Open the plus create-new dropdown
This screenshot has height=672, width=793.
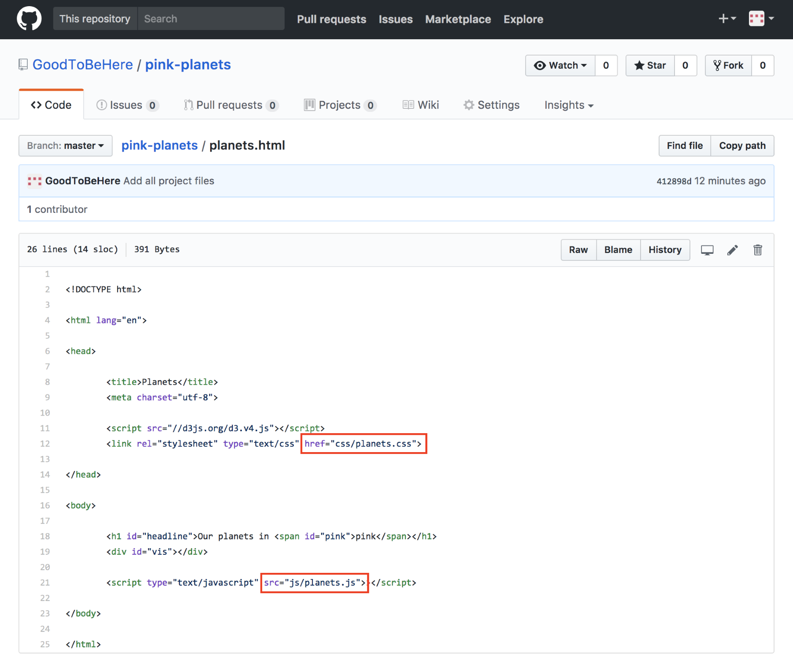727,19
